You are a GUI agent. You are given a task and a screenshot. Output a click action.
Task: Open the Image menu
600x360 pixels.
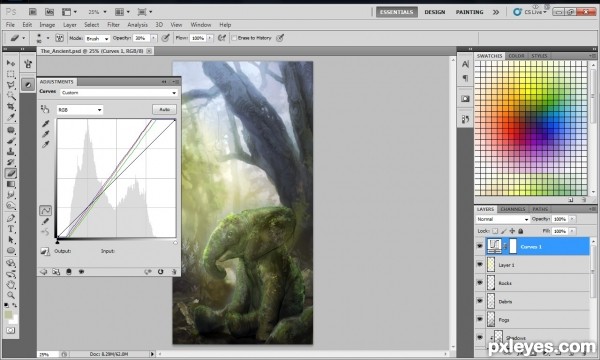click(47, 25)
